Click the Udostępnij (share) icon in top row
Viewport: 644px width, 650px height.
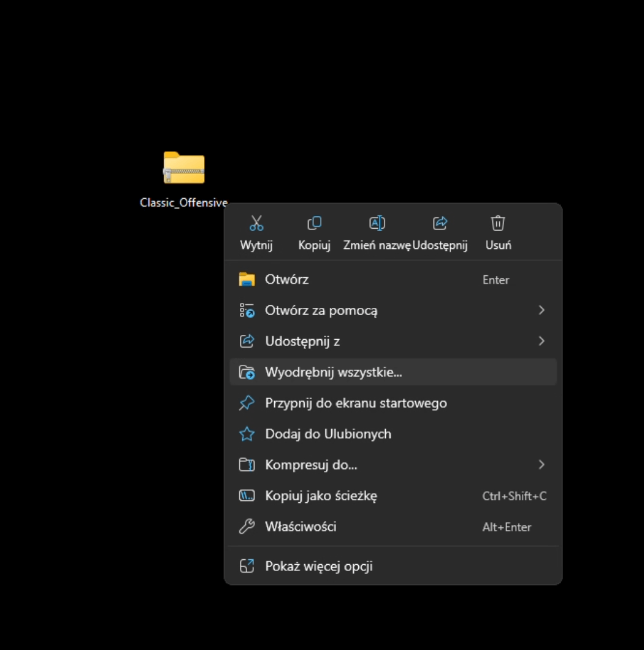point(440,224)
